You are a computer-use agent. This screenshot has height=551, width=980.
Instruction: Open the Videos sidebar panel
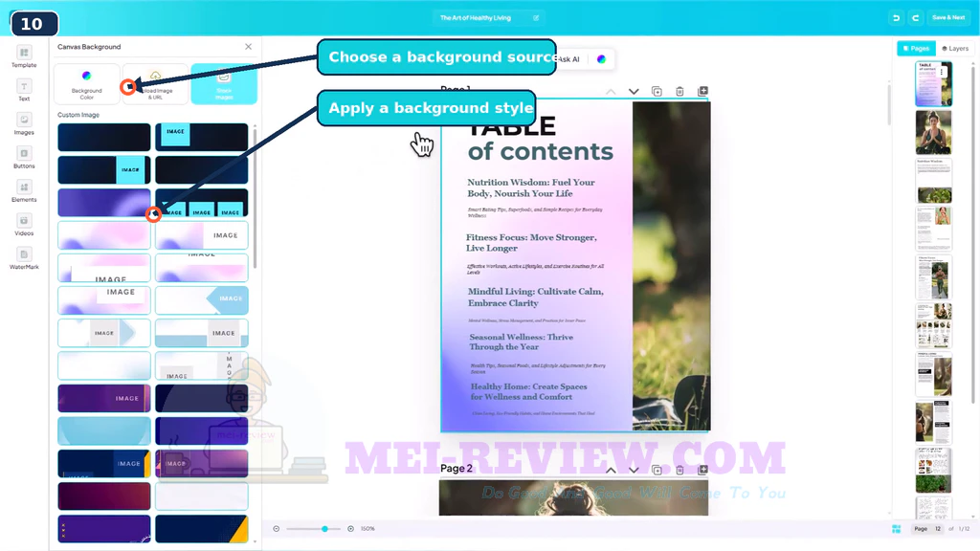pyautogui.click(x=24, y=226)
